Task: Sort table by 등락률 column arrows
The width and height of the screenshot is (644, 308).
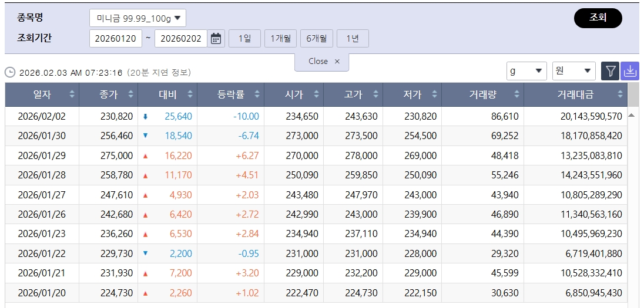Action: tap(257, 94)
